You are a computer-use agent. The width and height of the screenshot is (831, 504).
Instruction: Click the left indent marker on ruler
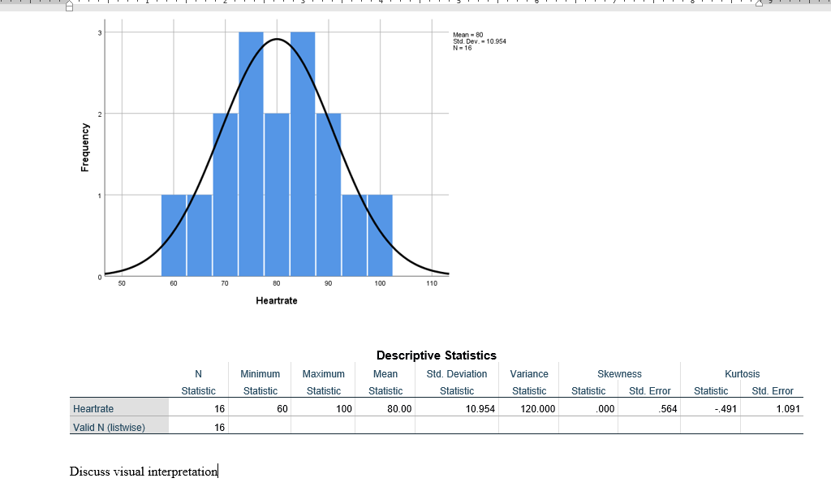click(x=70, y=6)
